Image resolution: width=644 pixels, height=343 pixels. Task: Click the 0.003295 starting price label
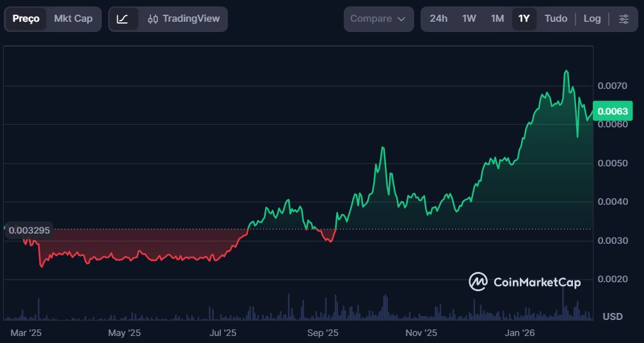point(29,230)
